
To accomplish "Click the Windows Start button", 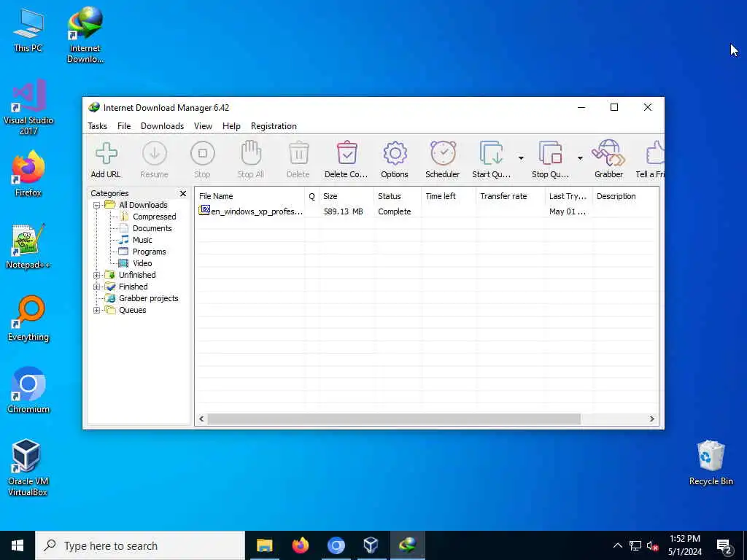I will [x=18, y=545].
